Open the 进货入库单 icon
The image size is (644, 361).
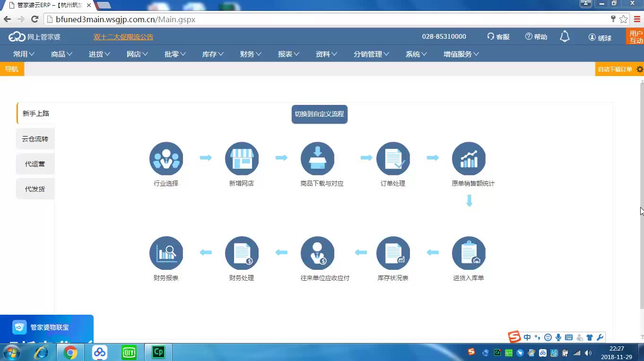469,253
